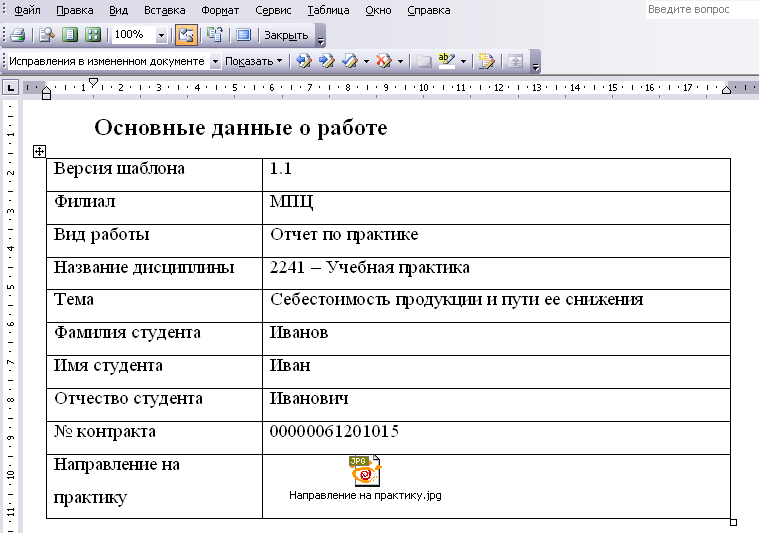Click contract number '00000061201015'
759x533 pixels.
(334, 431)
